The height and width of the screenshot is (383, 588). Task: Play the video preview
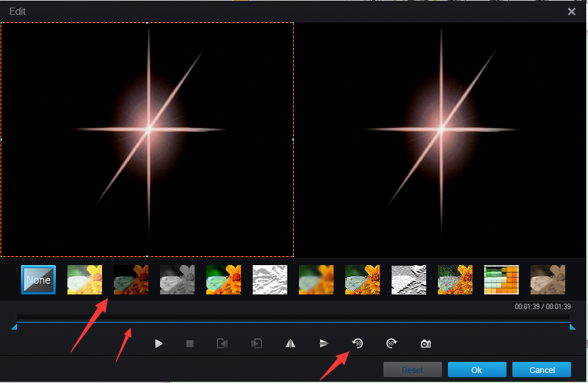tap(159, 344)
